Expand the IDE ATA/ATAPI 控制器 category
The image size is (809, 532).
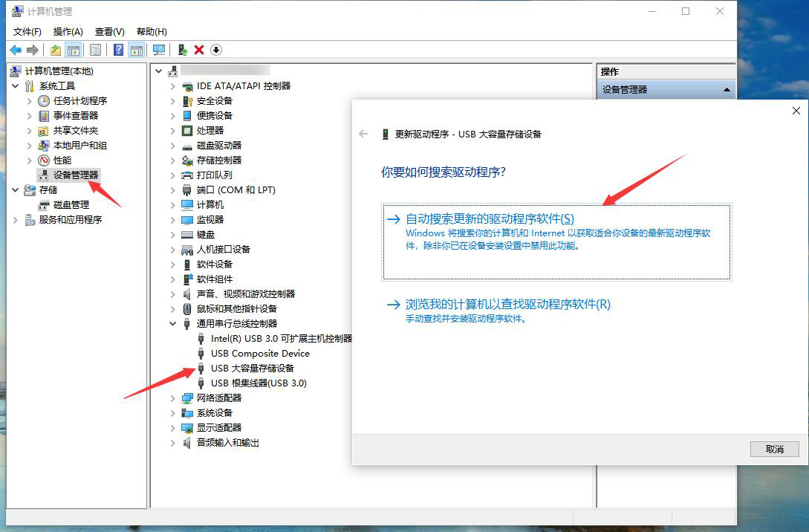pyautogui.click(x=173, y=87)
